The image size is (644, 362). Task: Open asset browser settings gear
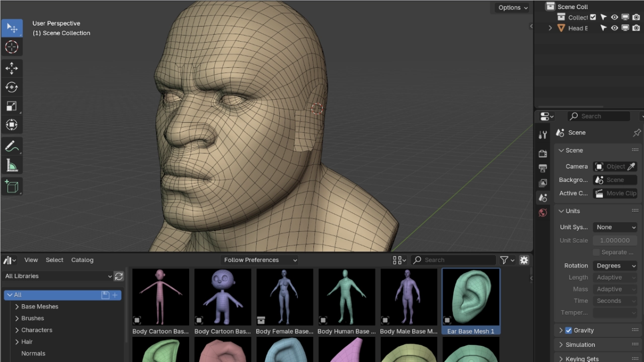point(524,260)
